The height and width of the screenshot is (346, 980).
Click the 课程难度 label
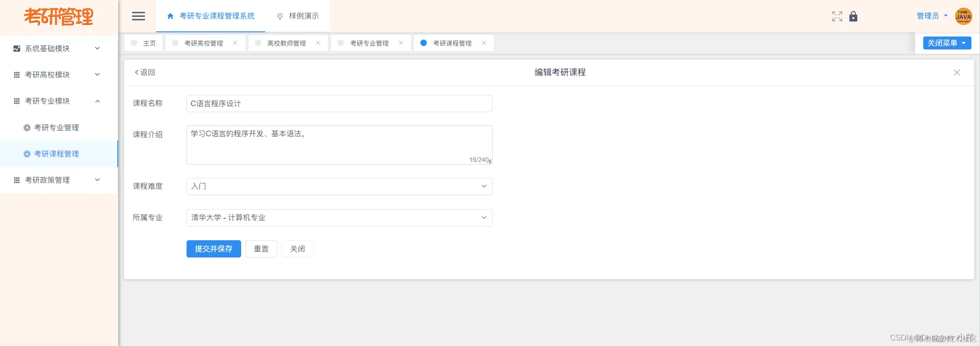coord(147,186)
